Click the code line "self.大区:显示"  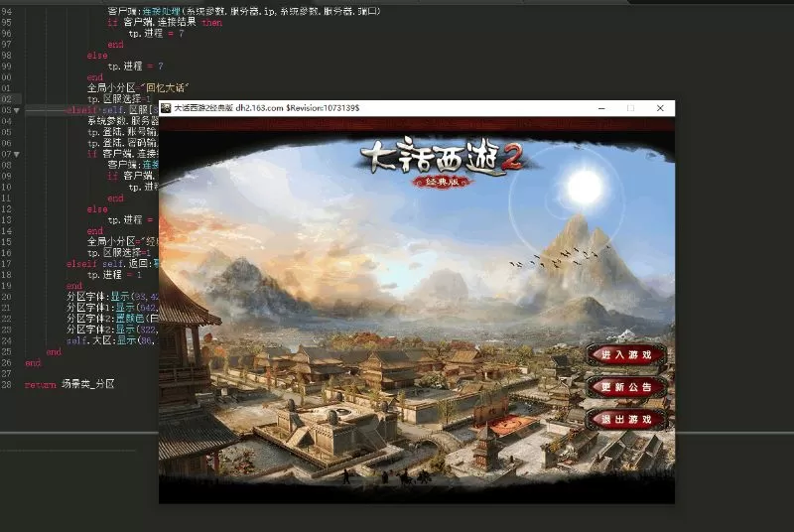112,340
